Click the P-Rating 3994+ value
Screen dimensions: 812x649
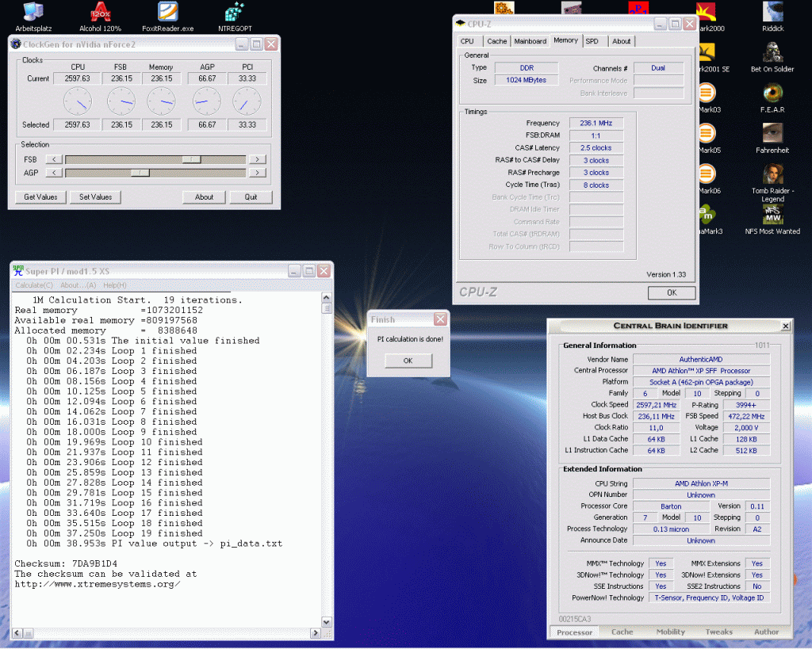[745, 405]
